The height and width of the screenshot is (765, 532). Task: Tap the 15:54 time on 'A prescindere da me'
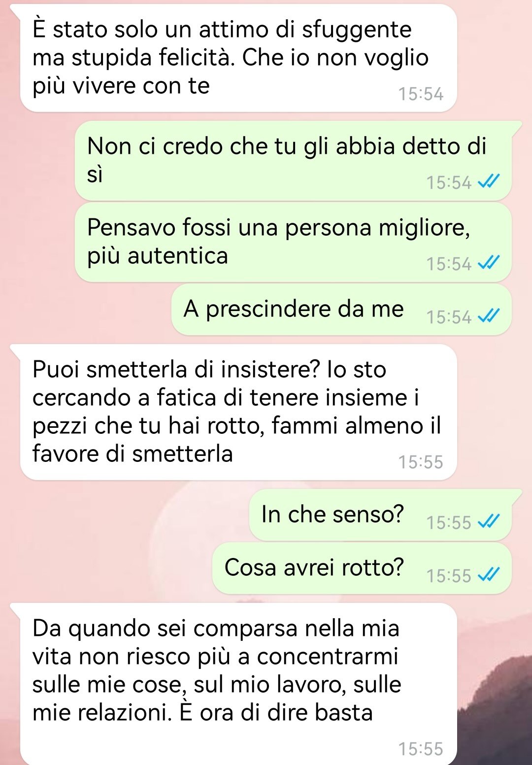(449, 317)
